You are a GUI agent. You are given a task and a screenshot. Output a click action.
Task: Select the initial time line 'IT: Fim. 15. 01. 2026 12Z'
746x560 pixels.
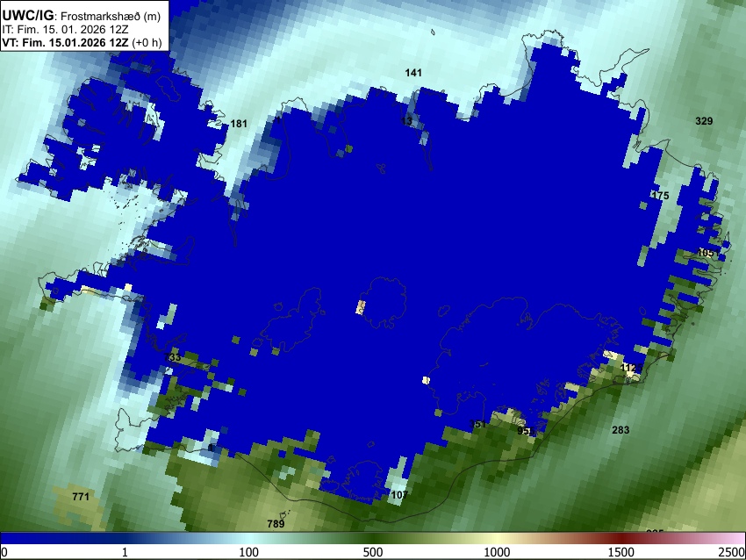click(x=65, y=30)
